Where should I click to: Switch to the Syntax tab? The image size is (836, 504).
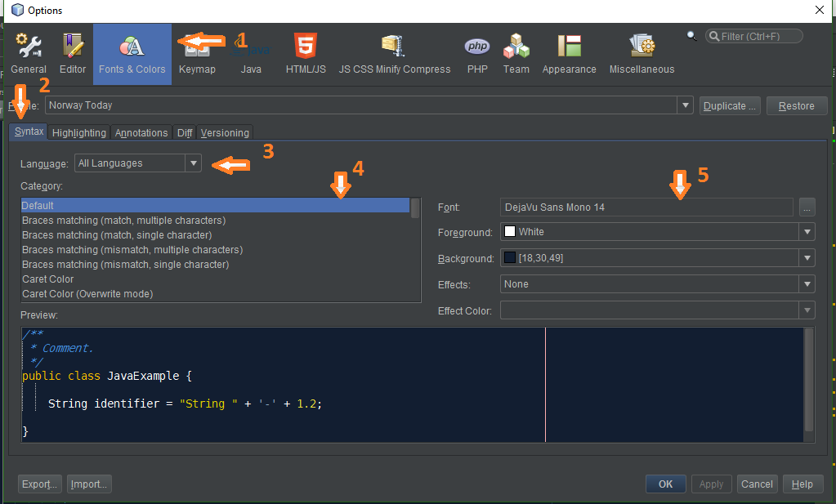click(29, 132)
